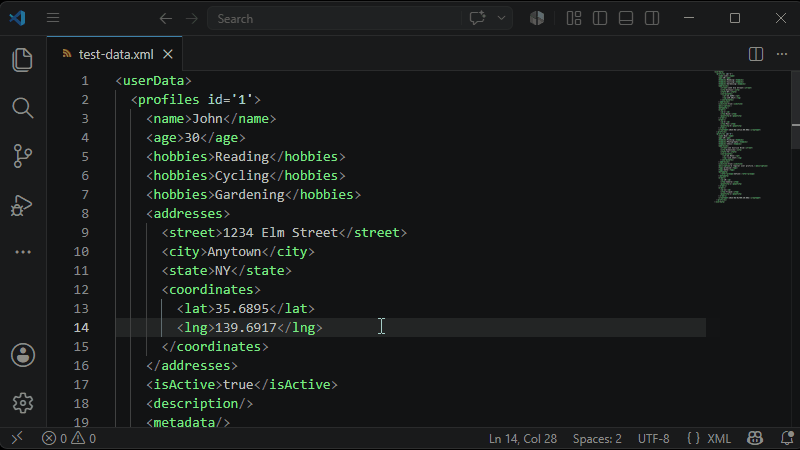This screenshot has width=800, height=450.
Task: Click the 1234 Elm Street line
Action: (284, 233)
